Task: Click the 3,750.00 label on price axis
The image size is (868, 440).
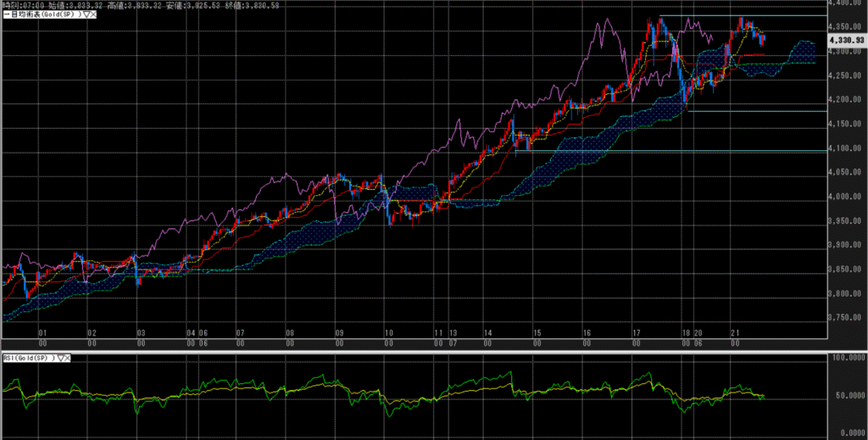Action: point(849,318)
